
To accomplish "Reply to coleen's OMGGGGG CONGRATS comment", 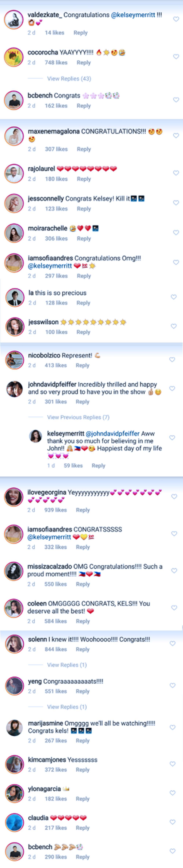I will point(83,621).
